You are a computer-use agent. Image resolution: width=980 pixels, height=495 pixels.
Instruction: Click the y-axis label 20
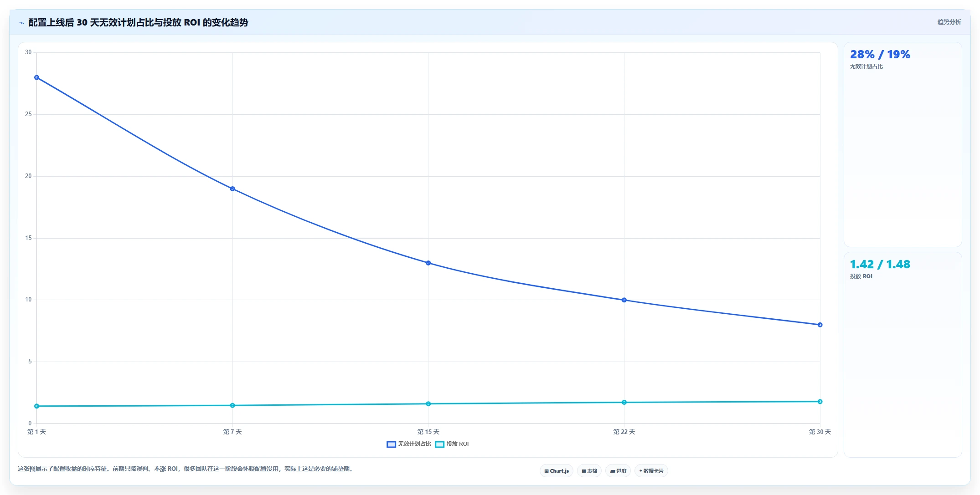[29, 176]
